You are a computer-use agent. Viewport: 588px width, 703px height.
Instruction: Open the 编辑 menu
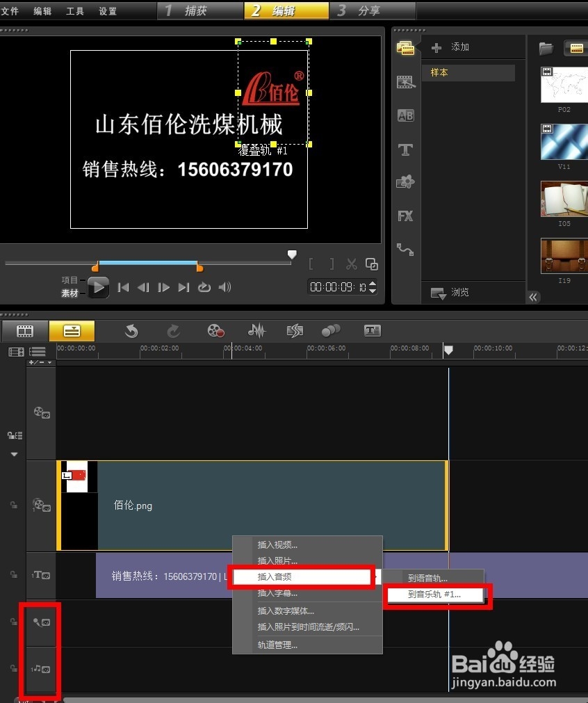(x=42, y=10)
